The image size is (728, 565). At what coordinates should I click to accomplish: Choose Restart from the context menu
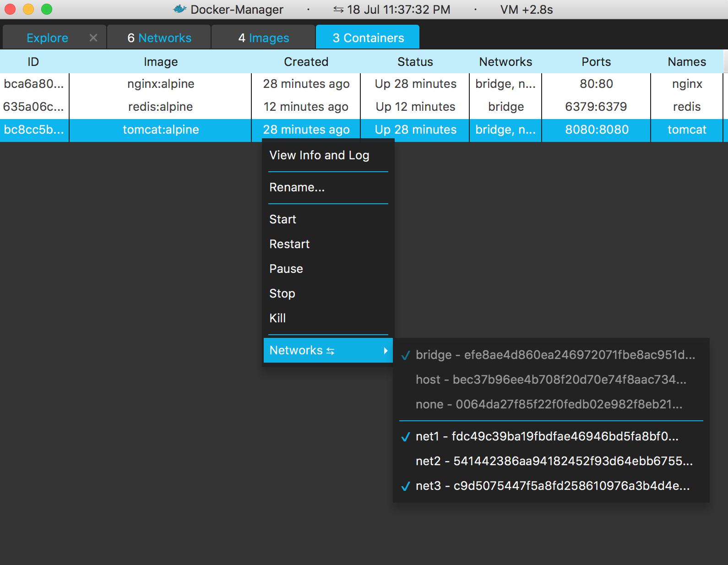328,244
